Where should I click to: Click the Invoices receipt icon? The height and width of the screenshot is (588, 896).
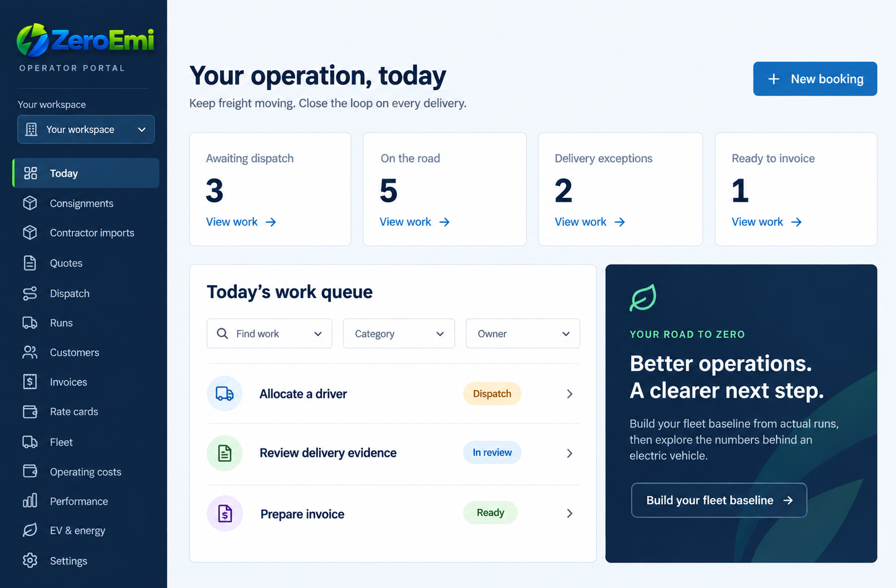(x=30, y=382)
